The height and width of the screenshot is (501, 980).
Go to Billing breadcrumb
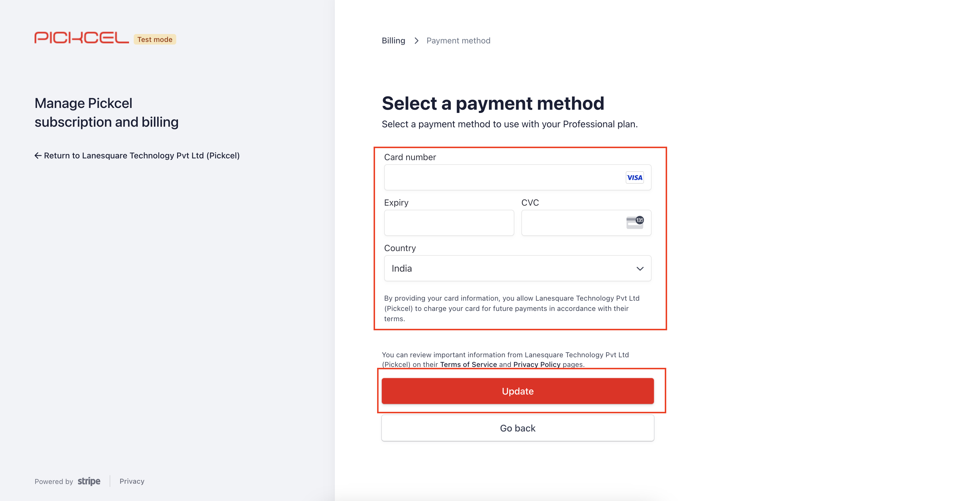(x=393, y=41)
